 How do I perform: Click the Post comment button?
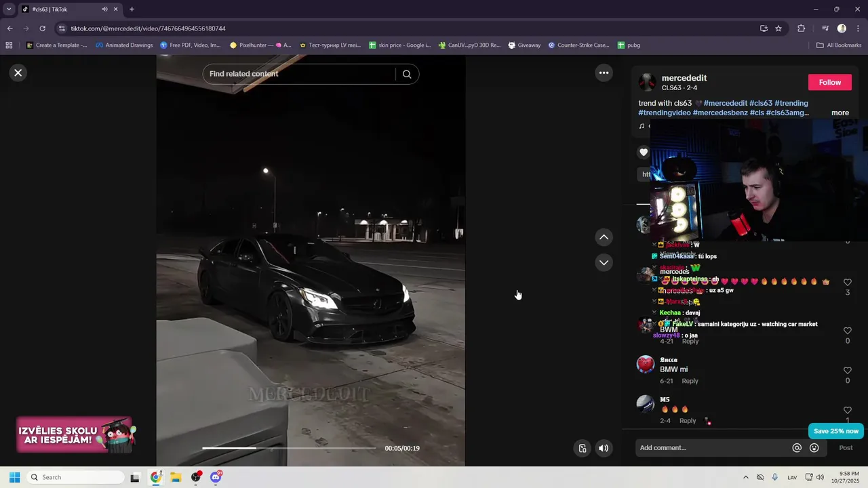pyautogui.click(x=846, y=448)
